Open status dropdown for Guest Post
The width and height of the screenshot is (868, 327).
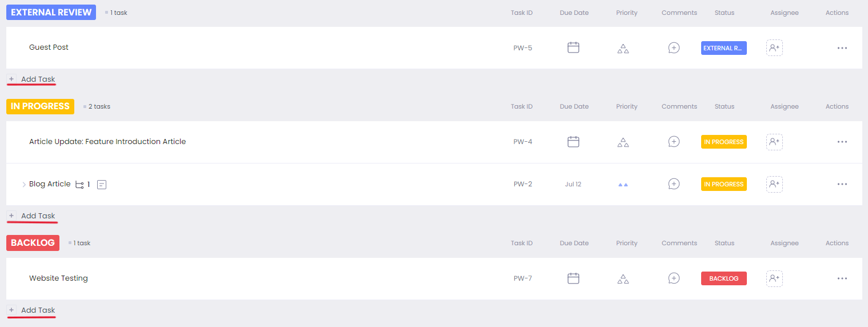tap(723, 48)
